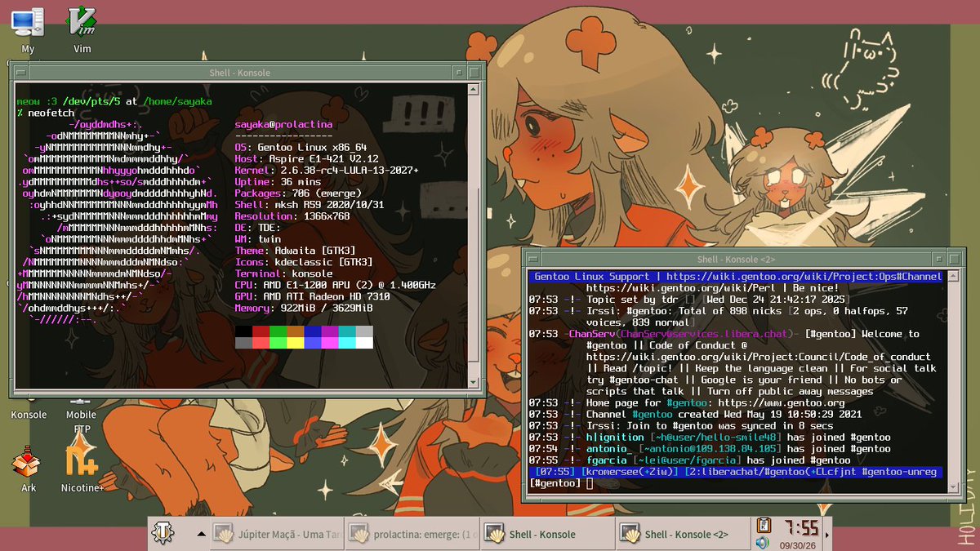The height and width of the screenshot is (551, 980).
Task: Click scrollbar down arrow in Shell - Konsole
Action: point(474,381)
